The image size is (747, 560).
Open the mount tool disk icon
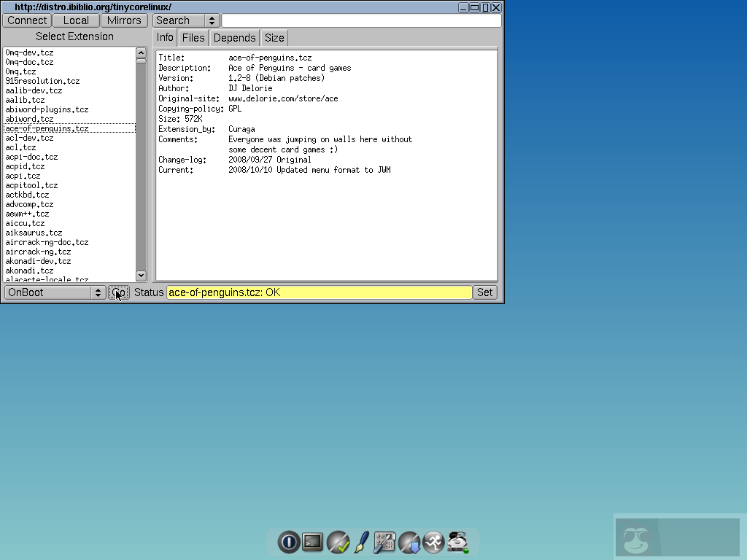click(x=457, y=542)
